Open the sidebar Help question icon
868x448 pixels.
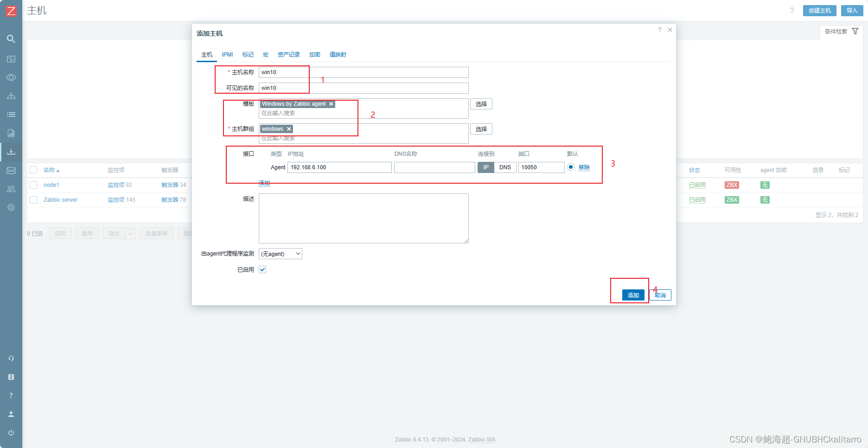11,396
